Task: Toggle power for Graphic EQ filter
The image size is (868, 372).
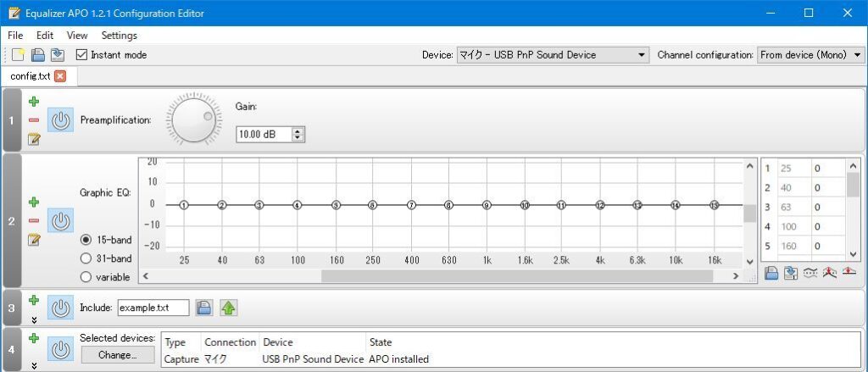Action: 60,221
